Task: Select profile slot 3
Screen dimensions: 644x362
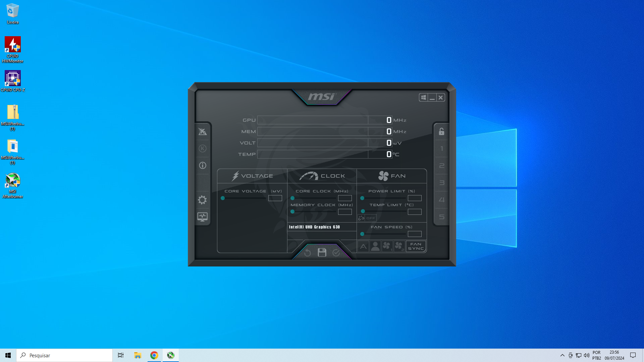Action: [442, 183]
